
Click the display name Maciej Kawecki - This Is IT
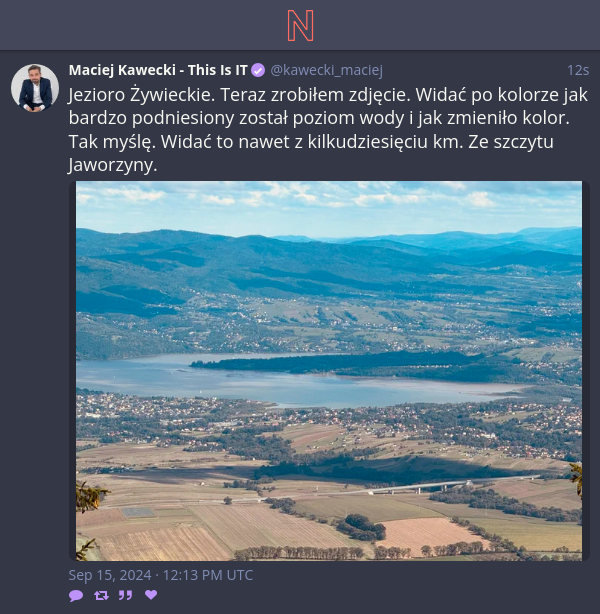158,70
